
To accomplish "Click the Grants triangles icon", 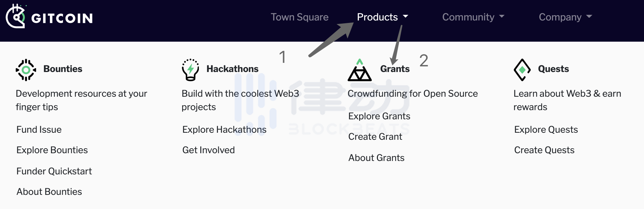I will click(x=360, y=70).
